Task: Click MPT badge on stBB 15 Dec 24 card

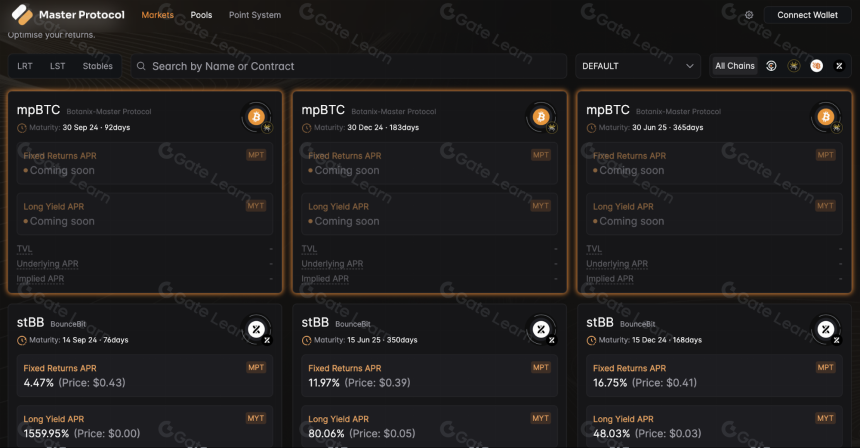Action: pos(825,367)
